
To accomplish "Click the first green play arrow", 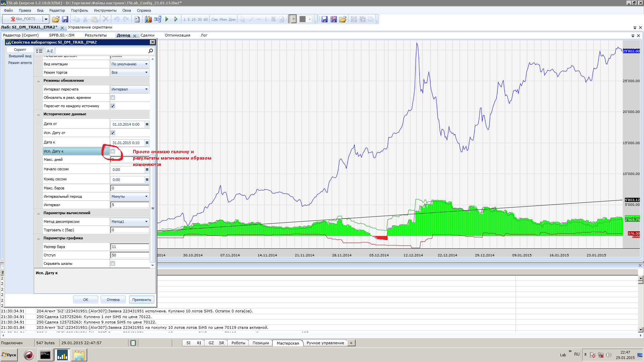I will pos(167,19).
